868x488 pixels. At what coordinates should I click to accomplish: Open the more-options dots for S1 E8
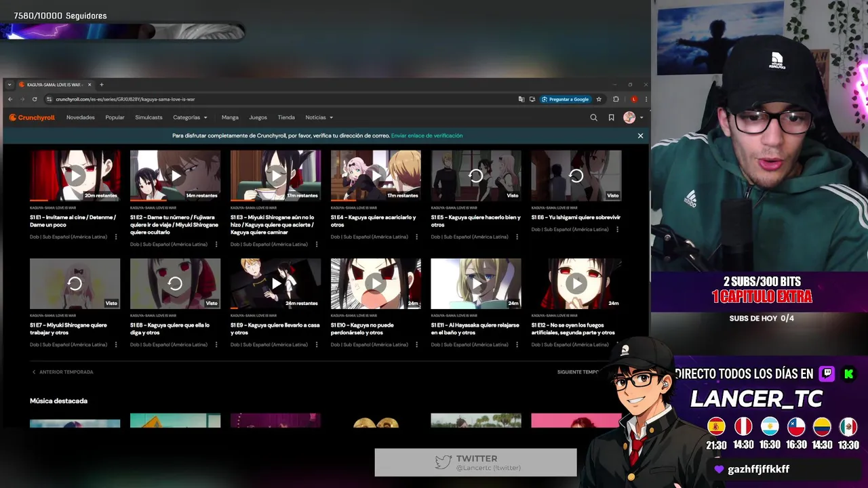coord(216,345)
